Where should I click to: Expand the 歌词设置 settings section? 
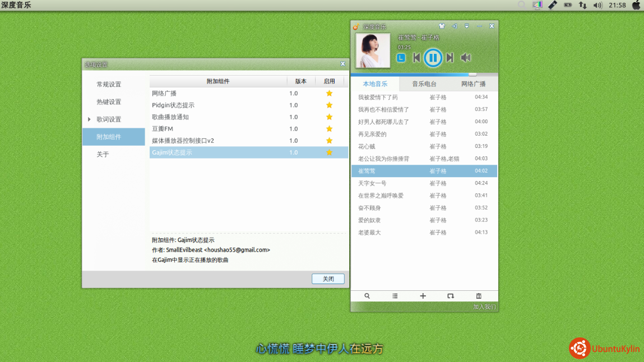(x=90, y=119)
